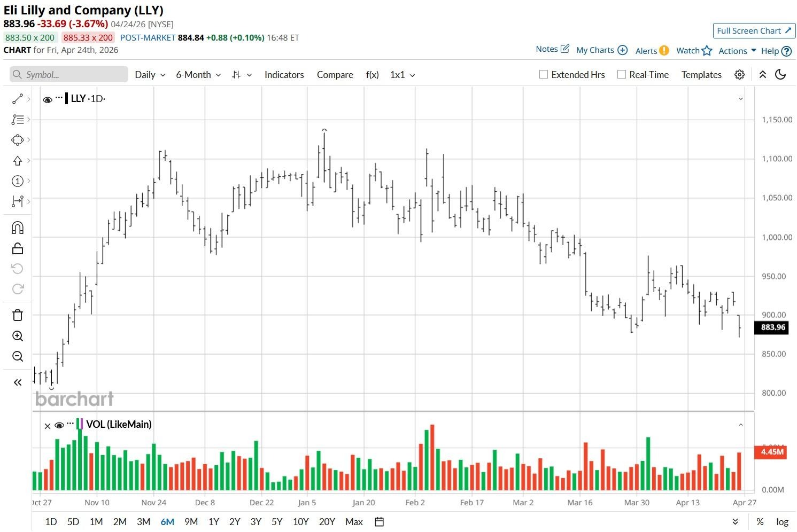Activate the measurement range tool
Image resolution: width=797 pixels, height=532 pixels.
[18, 201]
